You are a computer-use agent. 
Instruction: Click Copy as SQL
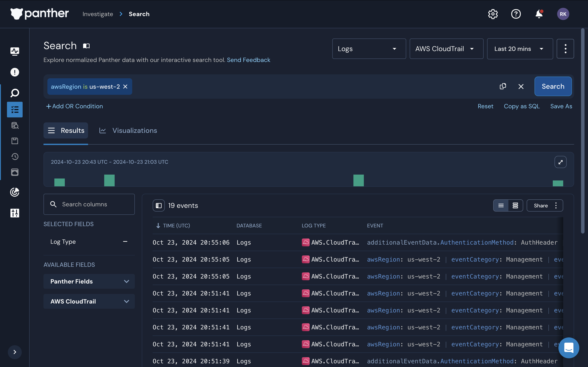click(522, 106)
